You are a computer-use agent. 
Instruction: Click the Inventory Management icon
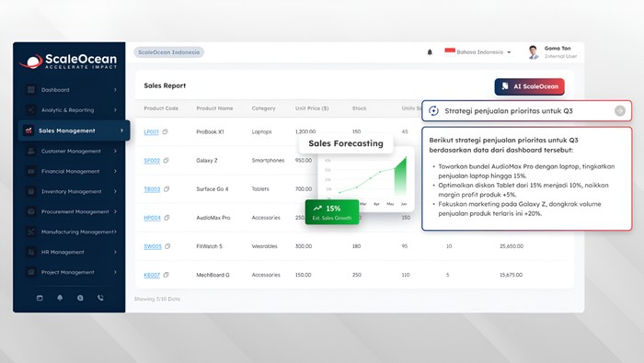[x=30, y=191]
